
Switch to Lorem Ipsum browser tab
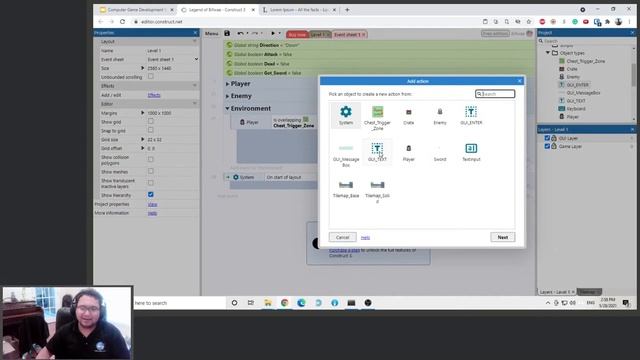point(299,10)
